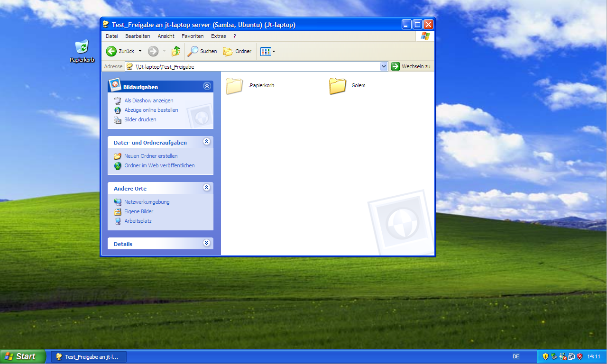Open Eigene Bilder from Andere Orte

[x=139, y=211]
